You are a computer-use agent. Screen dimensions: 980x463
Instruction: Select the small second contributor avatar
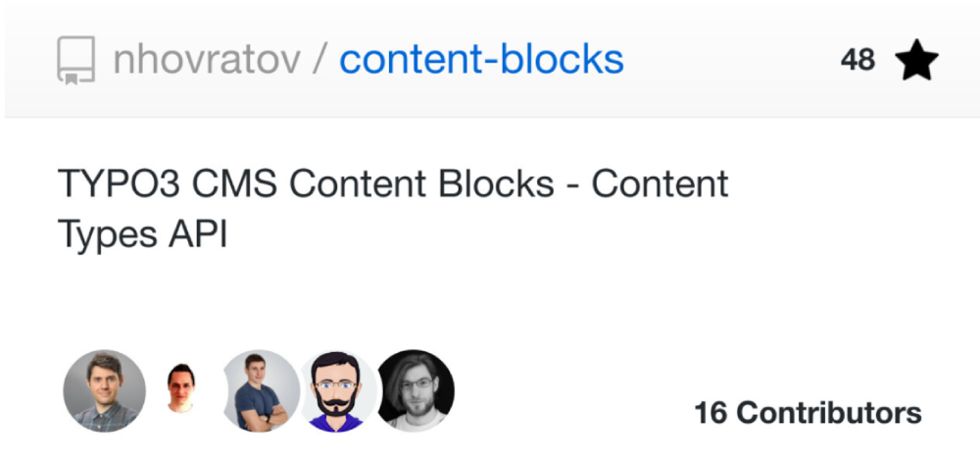point(180,389)
